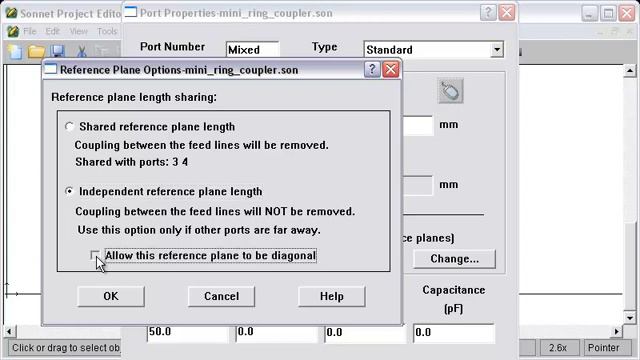Click the Sonnet app icon in the menu bar
Viewport: 640px width, 360px height.
click(13, 31)
